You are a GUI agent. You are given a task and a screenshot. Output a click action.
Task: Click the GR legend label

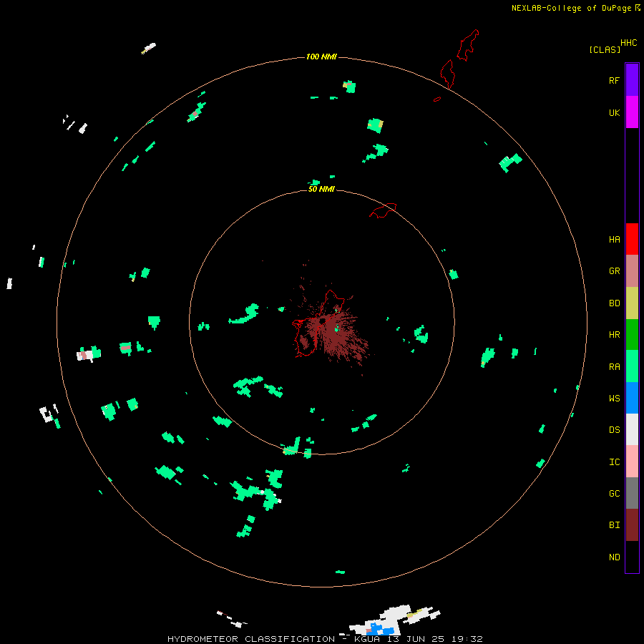pyautogui.click(x=614, y=271)
